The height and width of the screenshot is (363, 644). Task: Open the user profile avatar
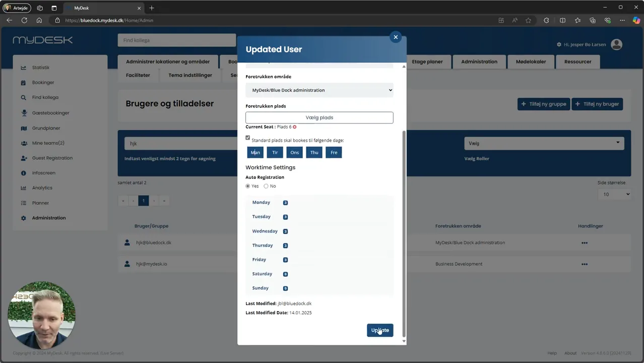point(616,44)
